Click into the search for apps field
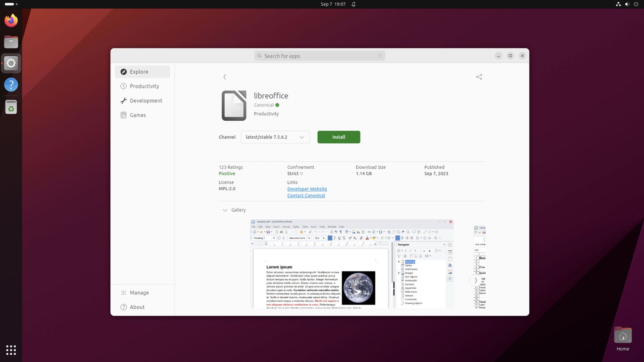 click(x=319, y=56)
